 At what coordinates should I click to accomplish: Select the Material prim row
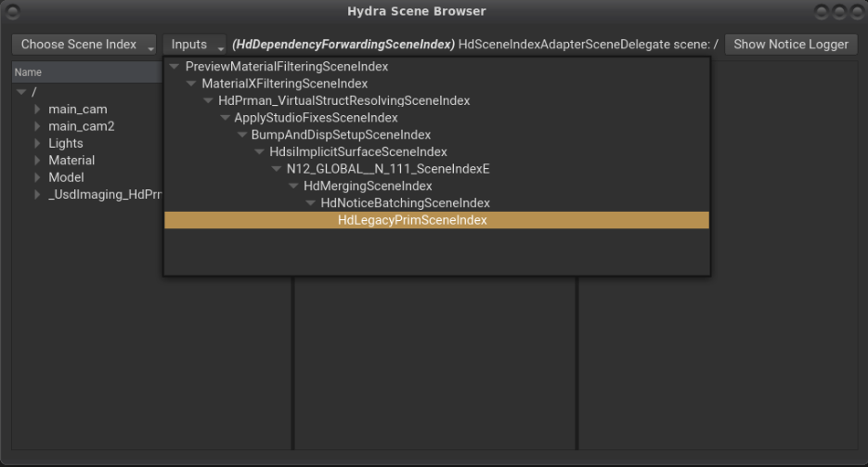point(71,161)
